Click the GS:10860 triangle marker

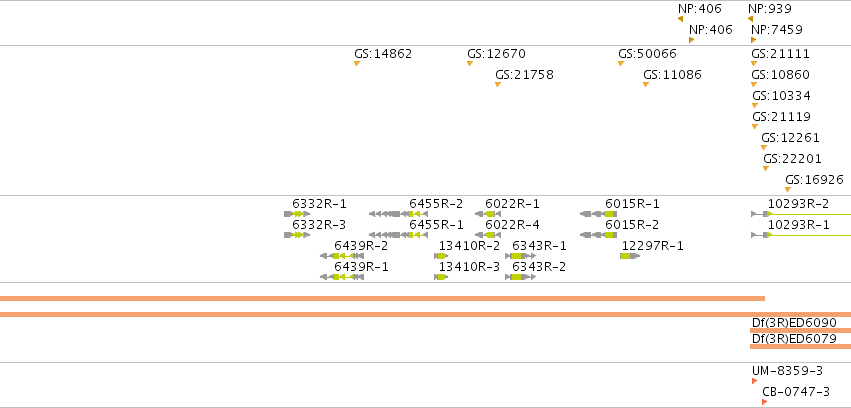click(x=754, y=84)
